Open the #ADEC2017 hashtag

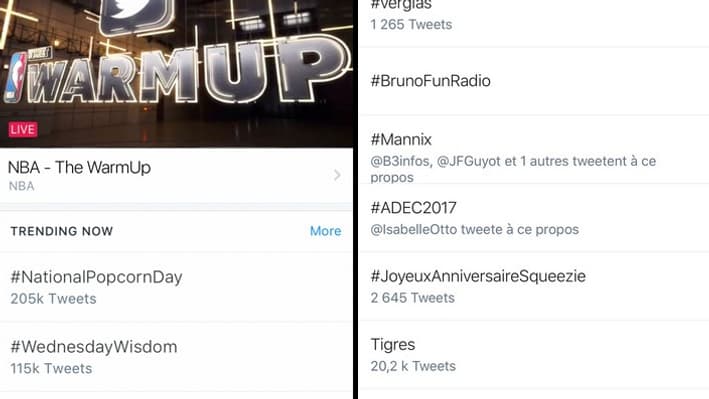coord(534,218)
